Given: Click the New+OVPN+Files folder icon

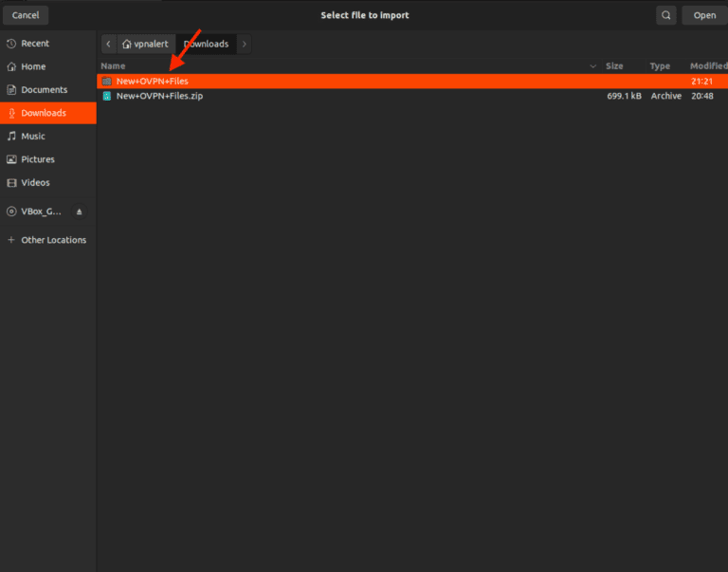Looking at the screenshot, I should pos(107,82).
